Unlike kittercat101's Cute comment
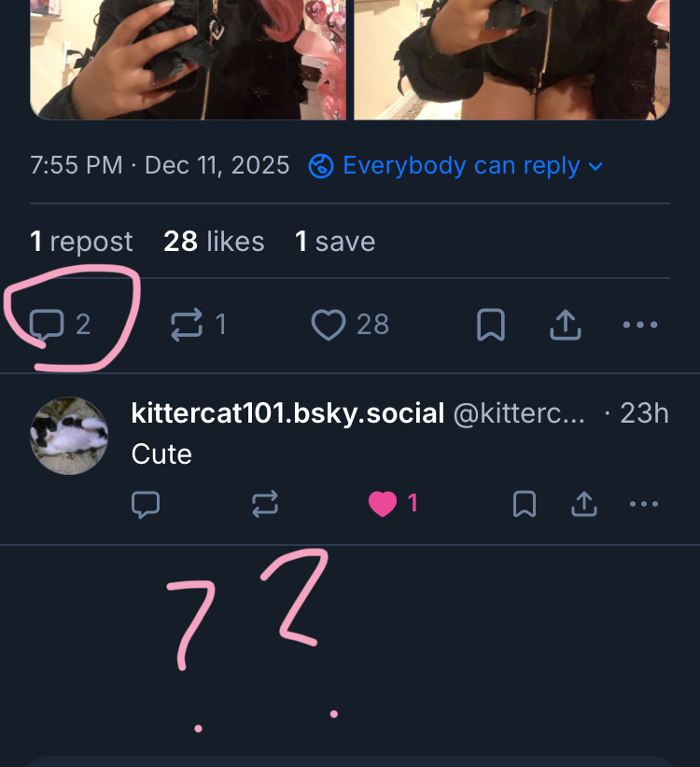 point(383,505)
